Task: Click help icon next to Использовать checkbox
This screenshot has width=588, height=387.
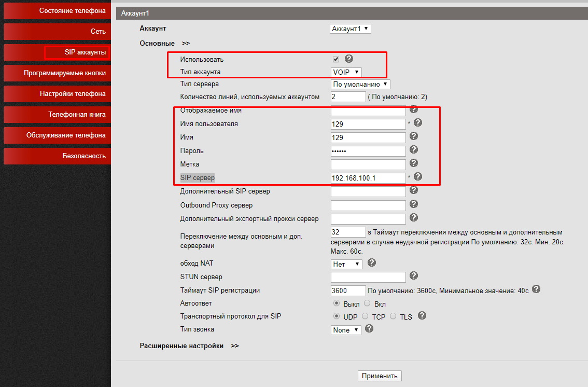Action: tap(348, 59)
